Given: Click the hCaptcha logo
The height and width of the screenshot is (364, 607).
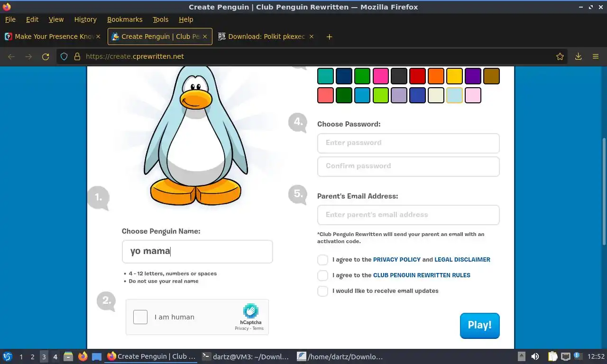Looking at the screenshot, I should point(251,311).
